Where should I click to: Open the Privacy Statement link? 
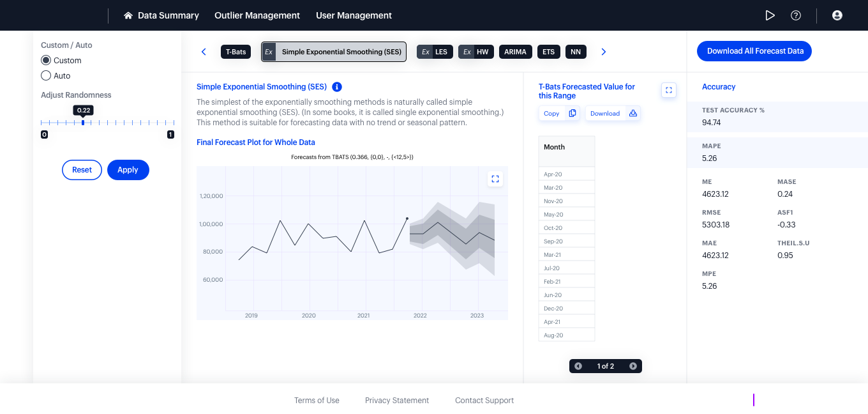pyautogui.click(x=397, y=401)
